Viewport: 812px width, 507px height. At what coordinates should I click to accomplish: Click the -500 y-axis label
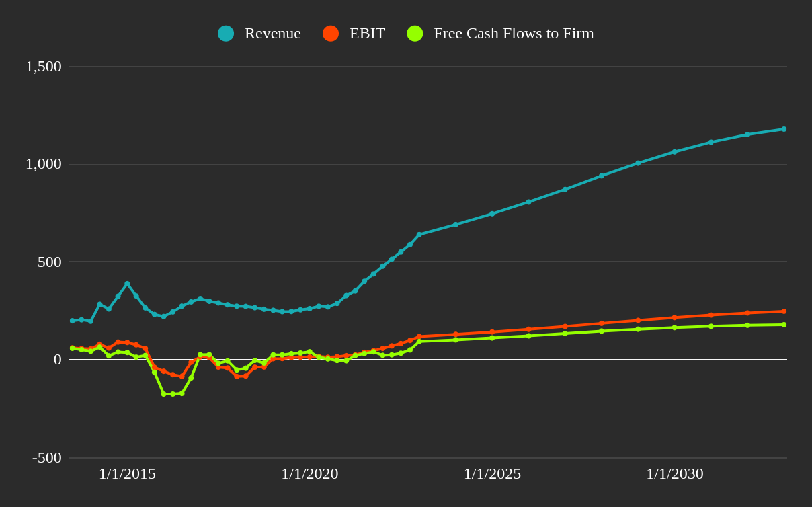pos(46,459)
